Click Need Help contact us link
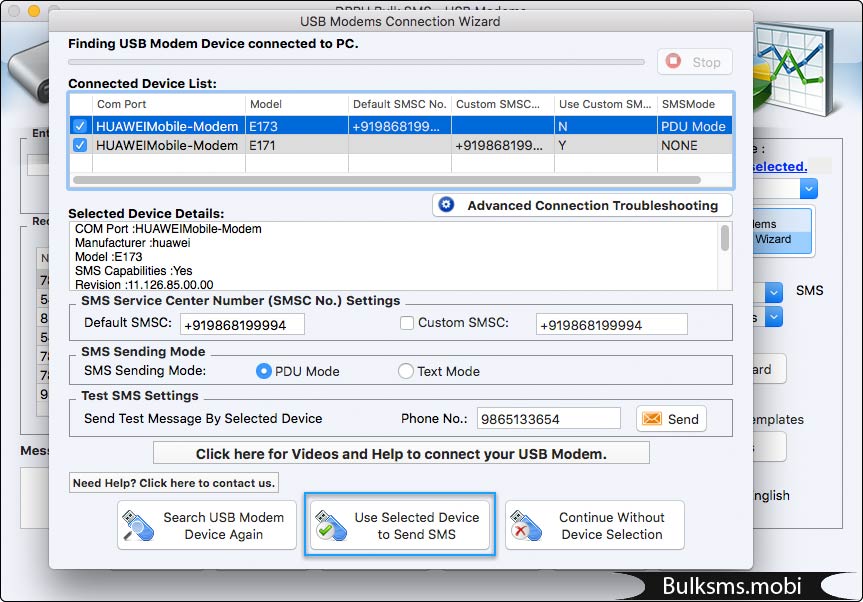 tap(174, 483)
